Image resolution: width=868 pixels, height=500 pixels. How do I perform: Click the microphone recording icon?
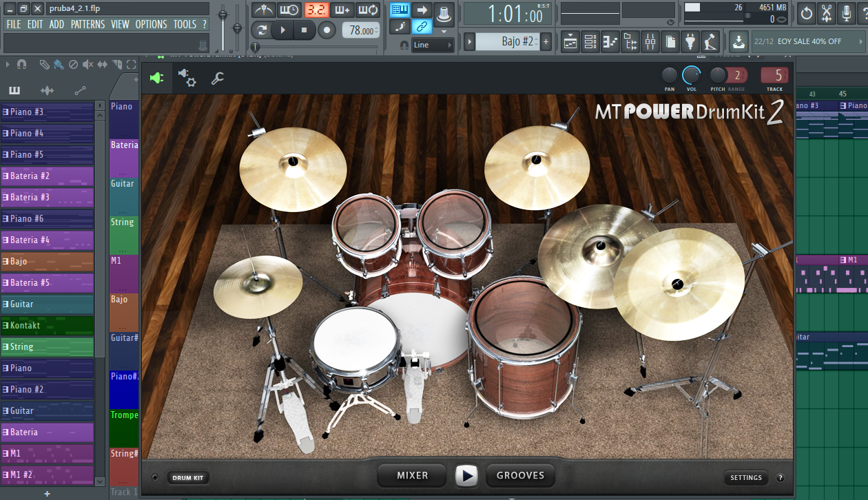point(847,12)
